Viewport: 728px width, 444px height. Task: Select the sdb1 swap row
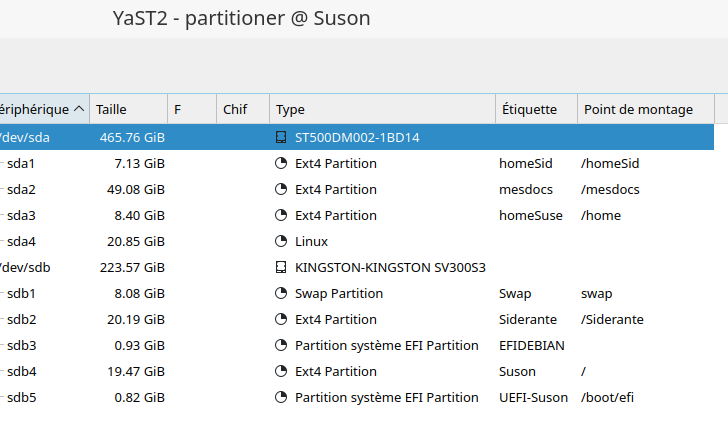[x=21, y=293]
